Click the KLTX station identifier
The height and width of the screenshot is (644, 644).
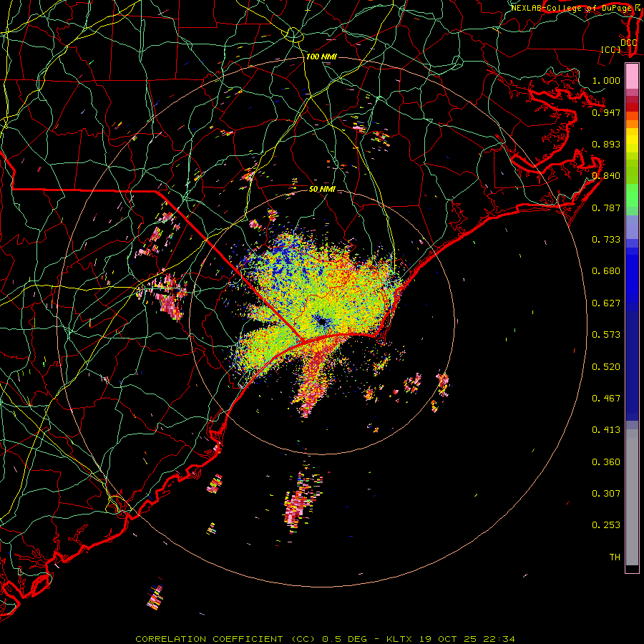pos(400,639)
